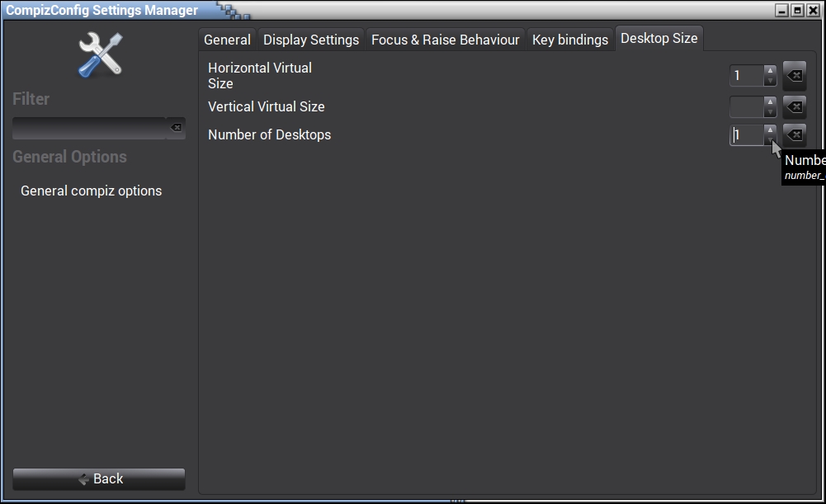Increase Horizontal Virtual Size with up arrow
This screenshot has width=826, height=504.
pos(770,71)
